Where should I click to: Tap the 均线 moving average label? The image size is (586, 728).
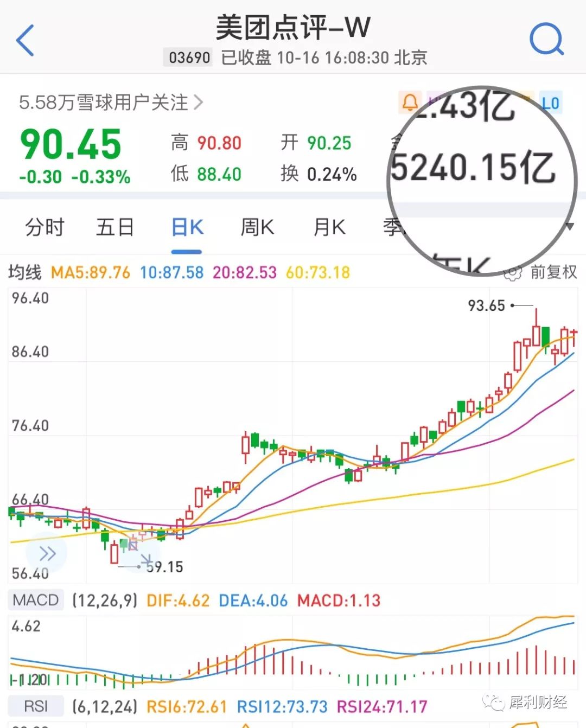[24, 272]
